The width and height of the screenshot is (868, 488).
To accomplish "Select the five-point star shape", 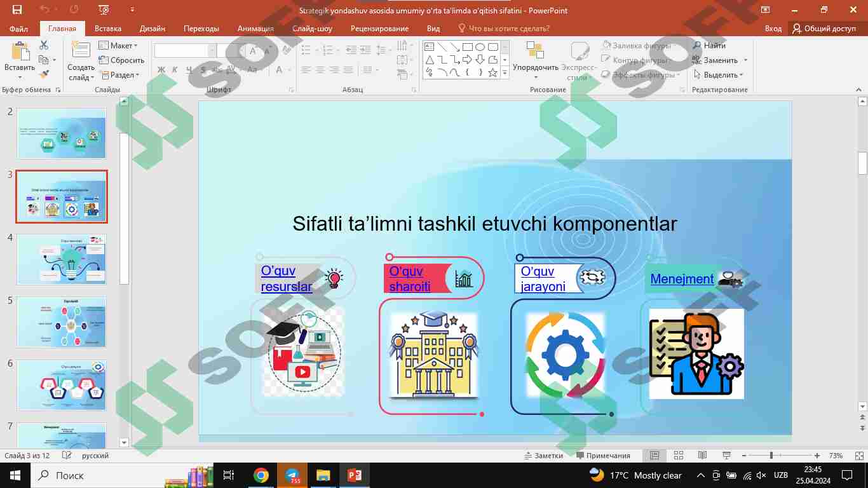I will (x=493, y=72).
